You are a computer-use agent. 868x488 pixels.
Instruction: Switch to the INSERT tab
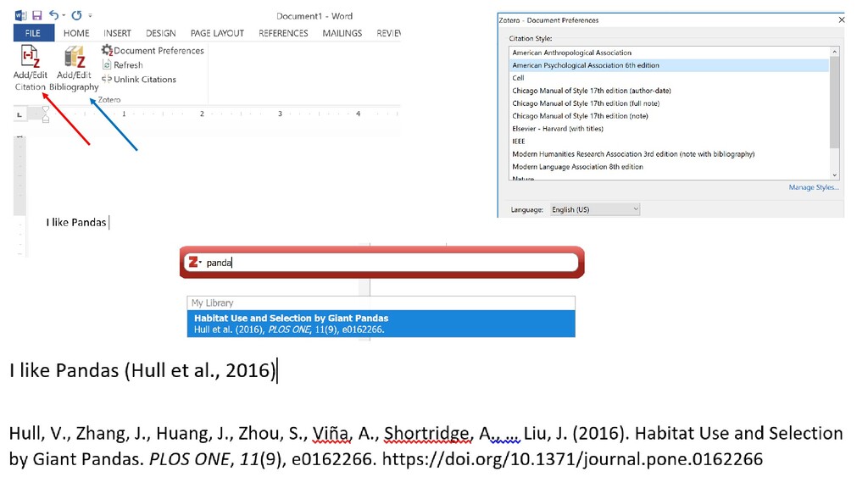117,33
